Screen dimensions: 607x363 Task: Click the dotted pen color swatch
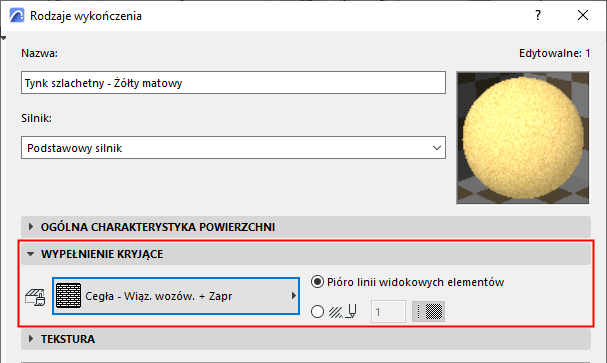click(x=429, y=312)
